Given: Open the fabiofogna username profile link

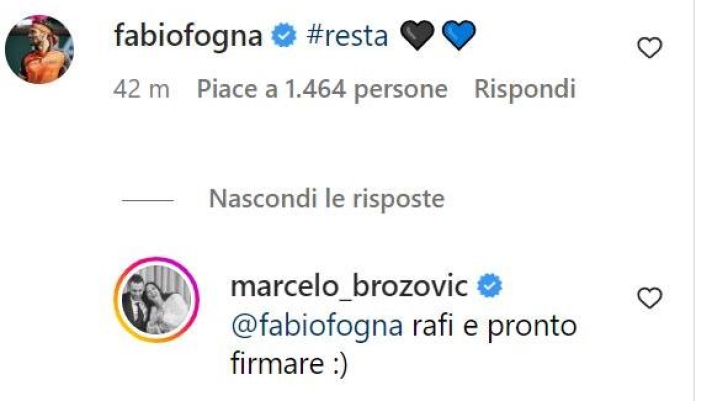Looking at the screenshot, I should (188, 36).
